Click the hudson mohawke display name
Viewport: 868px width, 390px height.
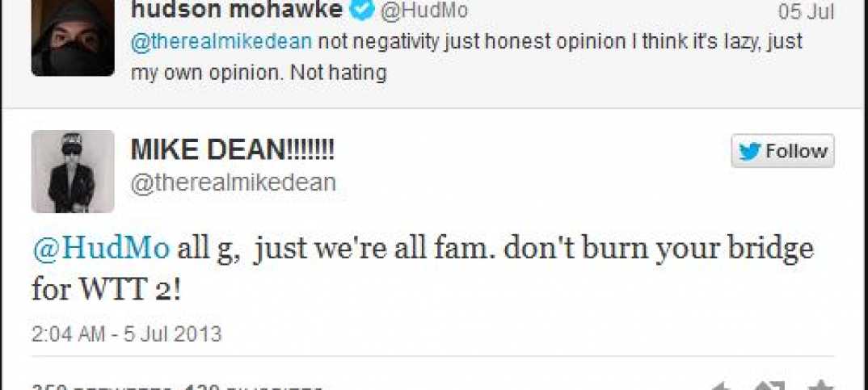click(x=237, y=9)
